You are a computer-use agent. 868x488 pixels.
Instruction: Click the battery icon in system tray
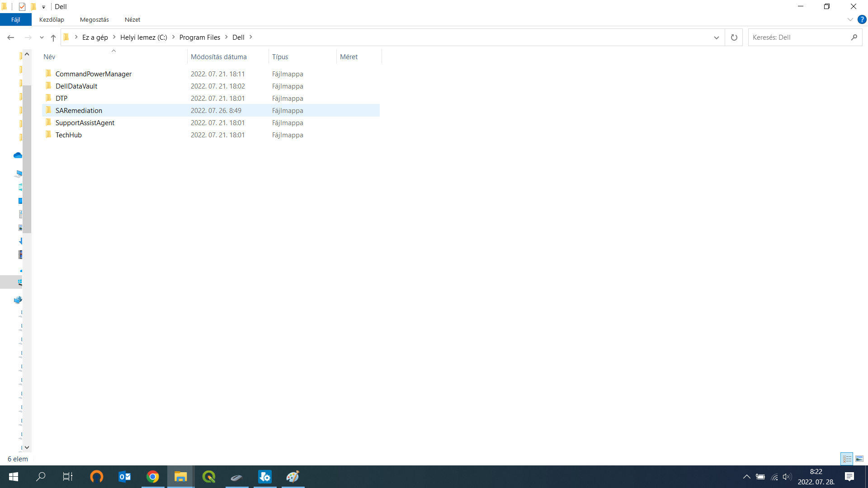(x=760, y=477)
